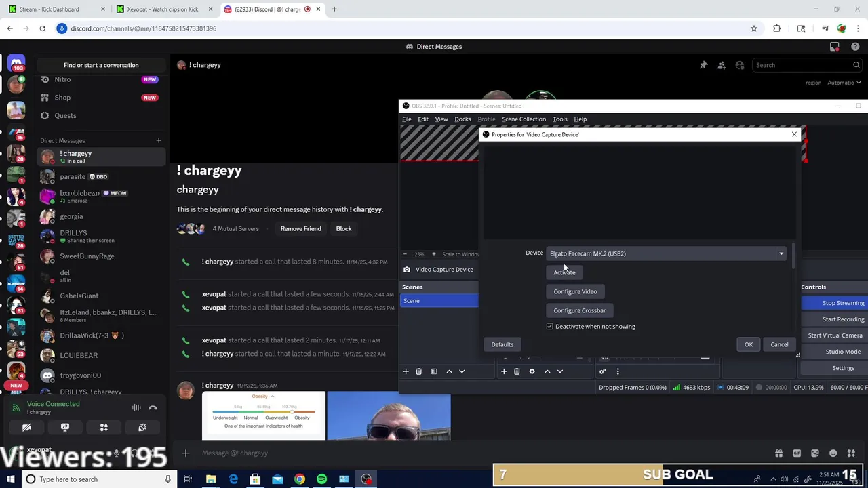Screen dimensions: 868x488
Task: Click the Configure Video button
Action: tap(575, 291)
